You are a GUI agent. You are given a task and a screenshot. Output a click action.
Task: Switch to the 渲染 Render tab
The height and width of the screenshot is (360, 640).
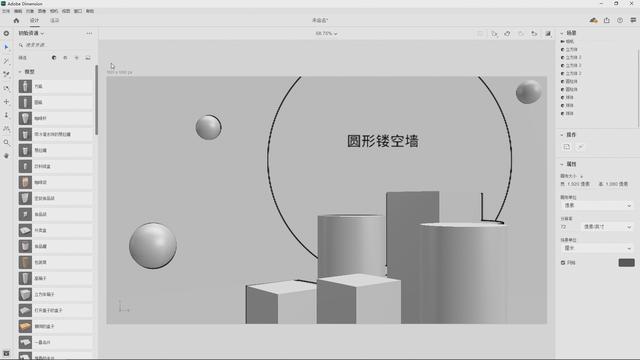[x=54, y=20]
